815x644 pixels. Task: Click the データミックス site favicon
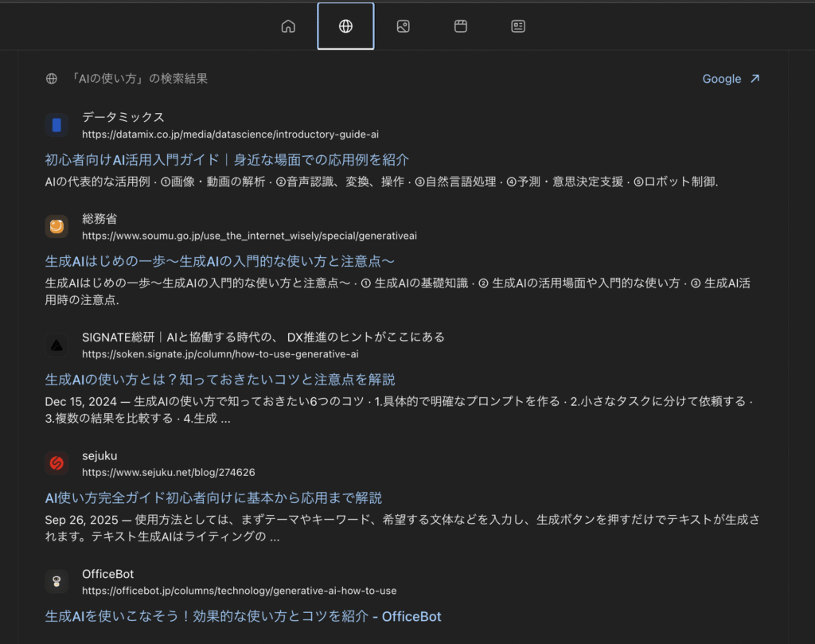click(57, 125)
